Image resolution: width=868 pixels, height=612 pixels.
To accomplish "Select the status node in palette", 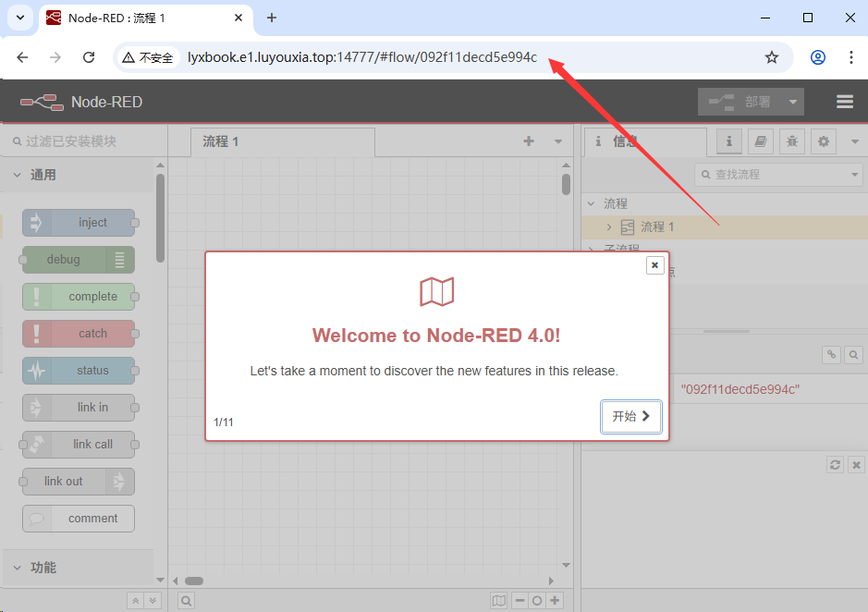I will tap(79, 371).
